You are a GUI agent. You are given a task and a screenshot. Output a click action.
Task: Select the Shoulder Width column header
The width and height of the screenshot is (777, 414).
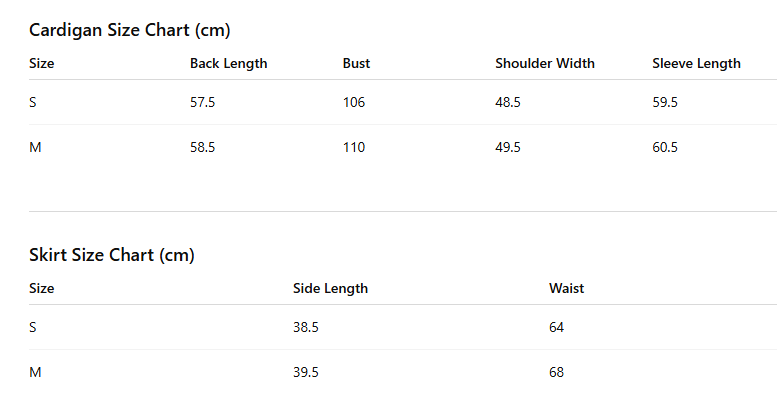545,63
